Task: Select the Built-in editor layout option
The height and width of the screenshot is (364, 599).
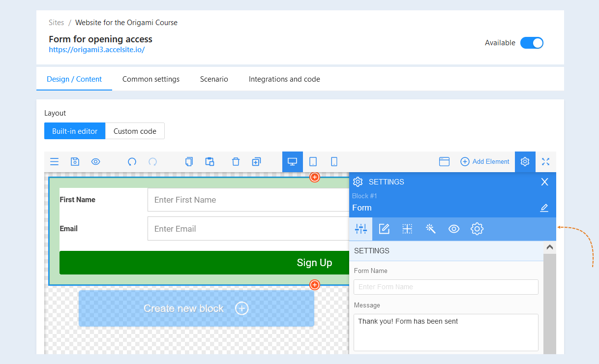Action: pyautogui.click(x=75, y=131)
